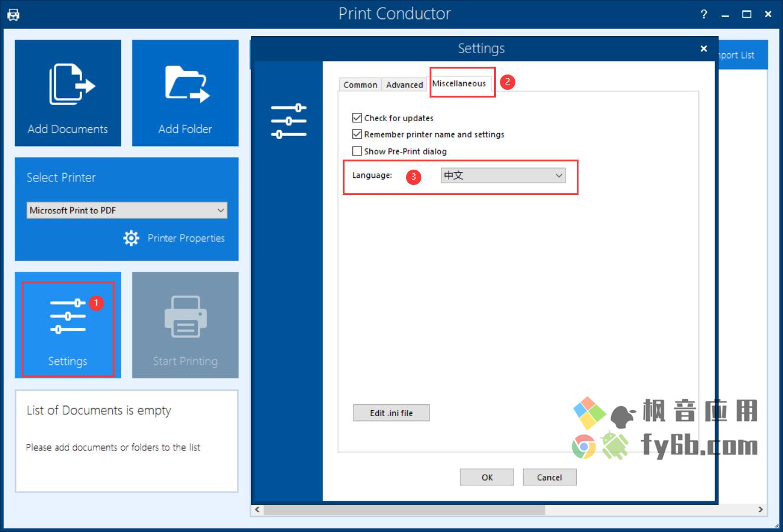The height and width of the screenshot is (532, 783).
Task: Click 'List of Documents is empty' text
Action: [99, 410]
